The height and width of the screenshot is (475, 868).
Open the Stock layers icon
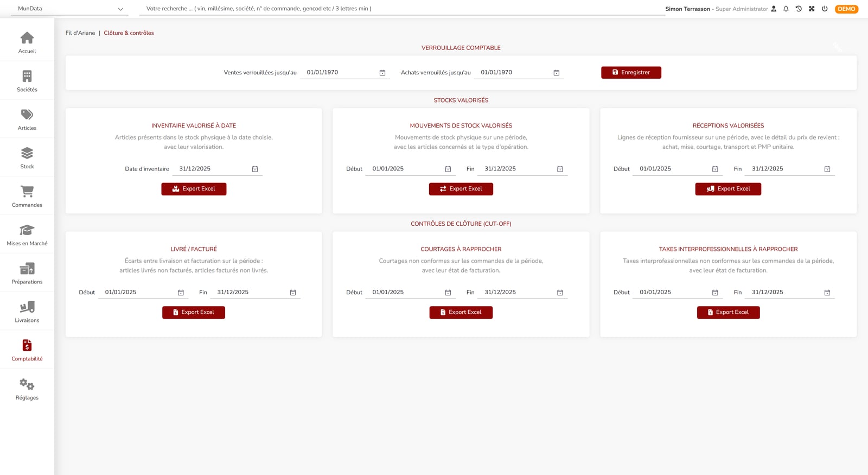tap(27, 153)
